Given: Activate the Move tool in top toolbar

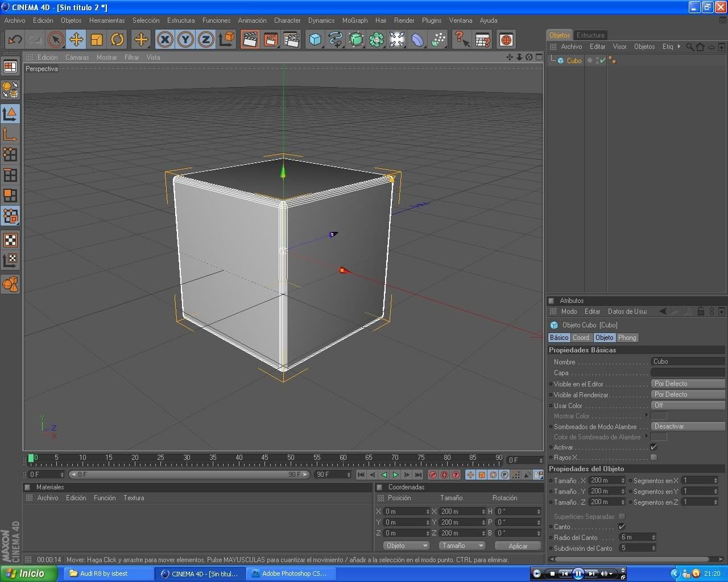Looking at the screenshot, I should click(76, 39).
